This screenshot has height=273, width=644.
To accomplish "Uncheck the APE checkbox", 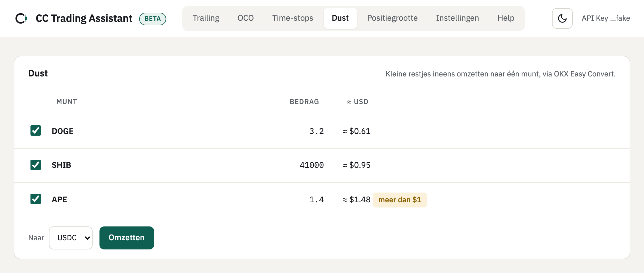I will tap(36, 199).
